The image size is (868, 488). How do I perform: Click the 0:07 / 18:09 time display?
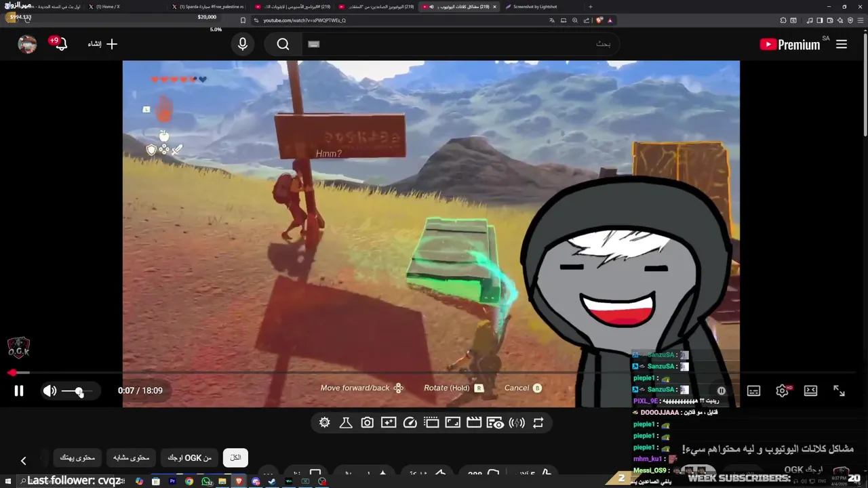(140, 390)
